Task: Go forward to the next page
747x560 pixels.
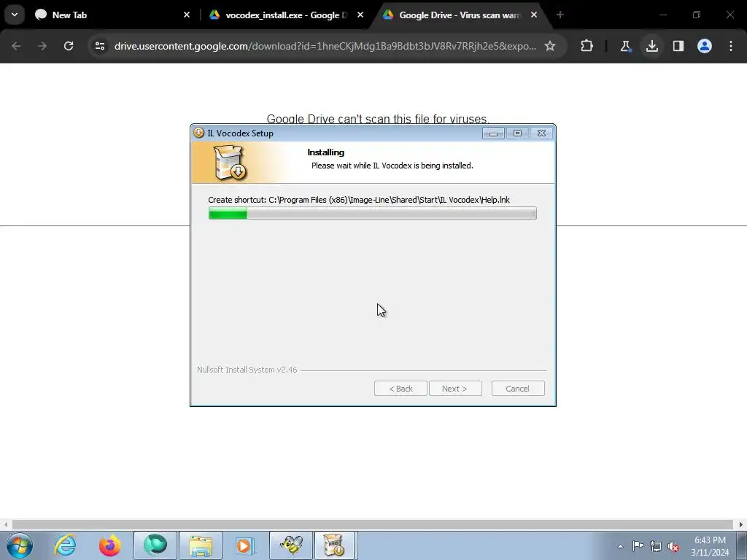Action: [x=42, y=46]
